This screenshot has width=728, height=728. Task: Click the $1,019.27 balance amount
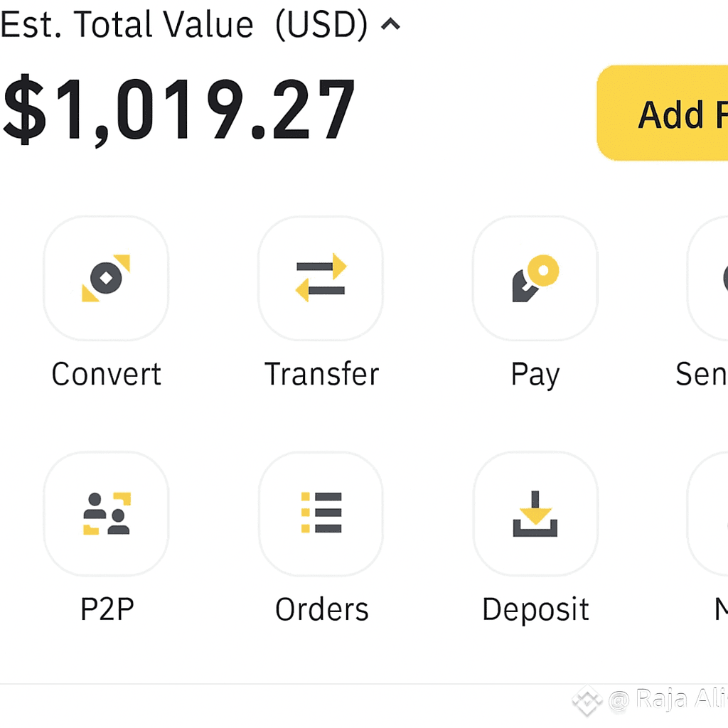[x=178, y=110]
